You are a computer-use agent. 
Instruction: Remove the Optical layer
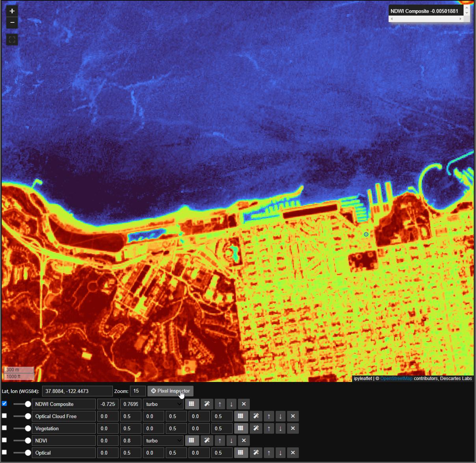(293, 453)
